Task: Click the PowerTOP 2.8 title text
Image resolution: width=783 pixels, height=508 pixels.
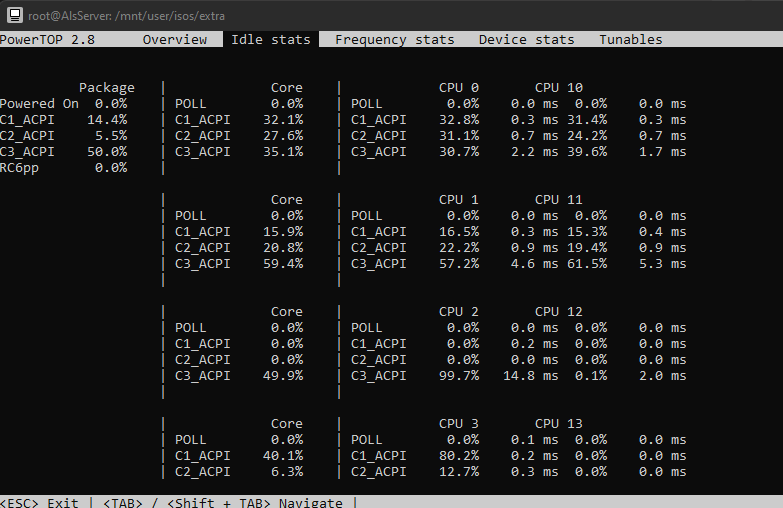Action: pyautogui.click(x=47, y=39)
